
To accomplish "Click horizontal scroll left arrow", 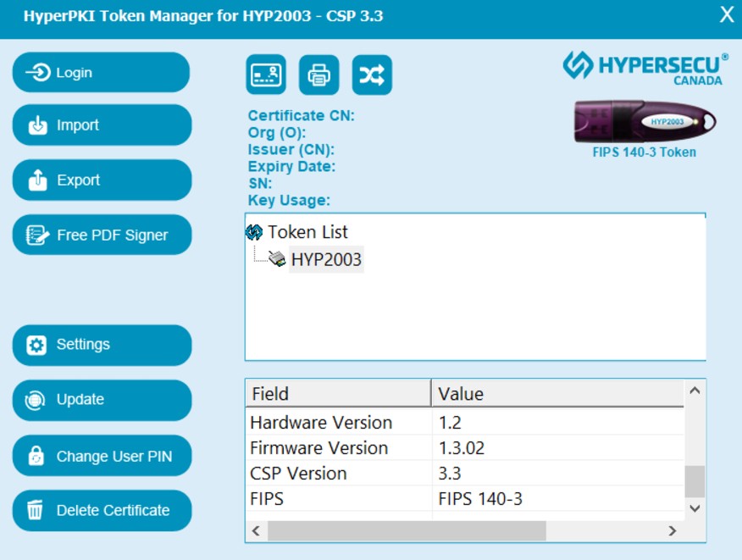I will click(256, 530).
